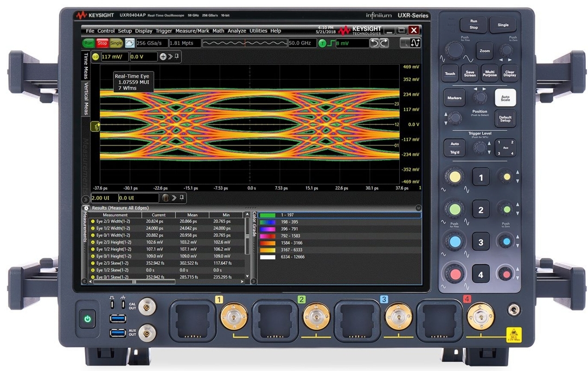Toggle the Touch button on the front panel

[450, 73]
